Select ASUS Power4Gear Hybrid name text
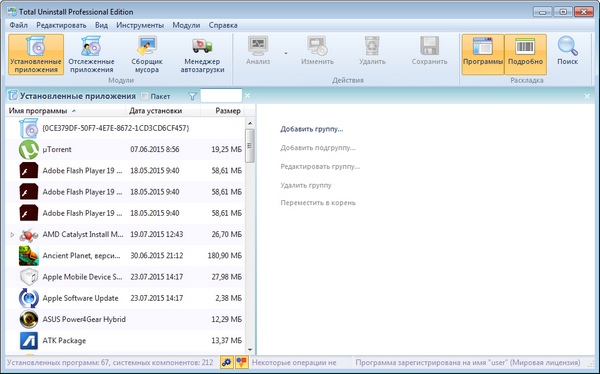This screenshot has height=374, width=600. pos(84,319)
